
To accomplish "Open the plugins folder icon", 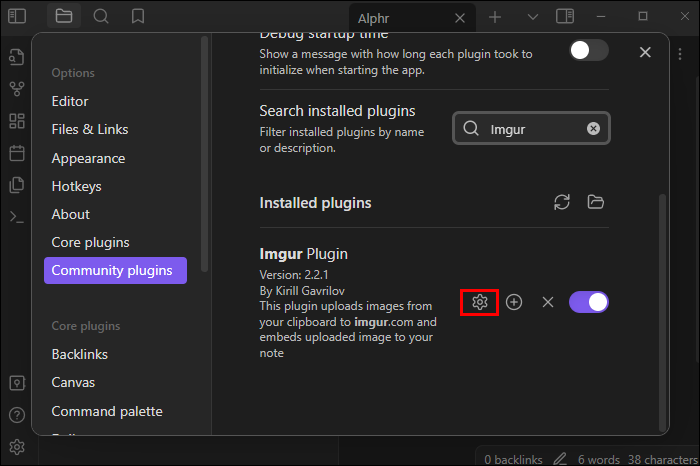I will (596, 202).
